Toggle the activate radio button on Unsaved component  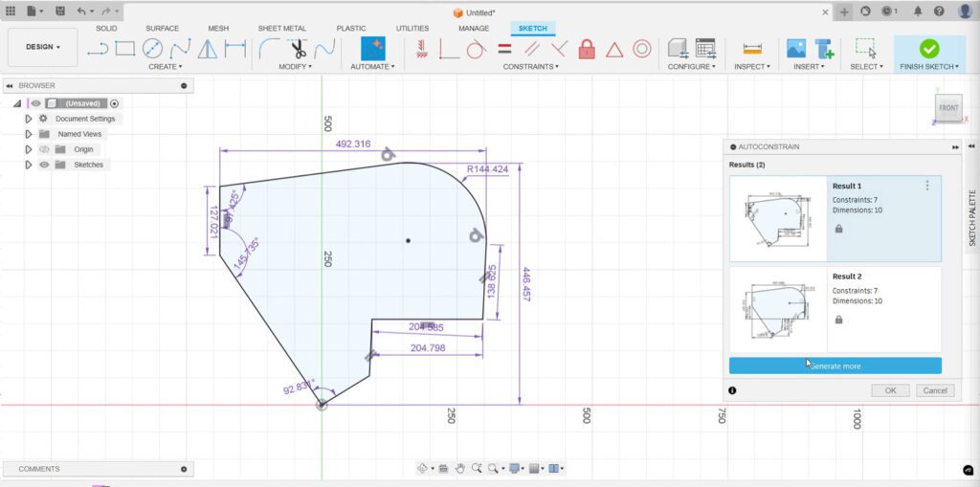pos(115,103)
